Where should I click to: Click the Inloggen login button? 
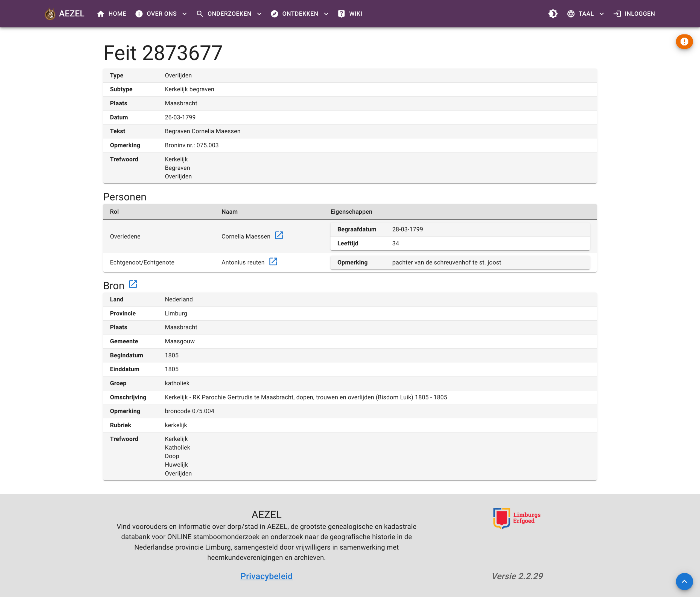[x=634, y=14]
